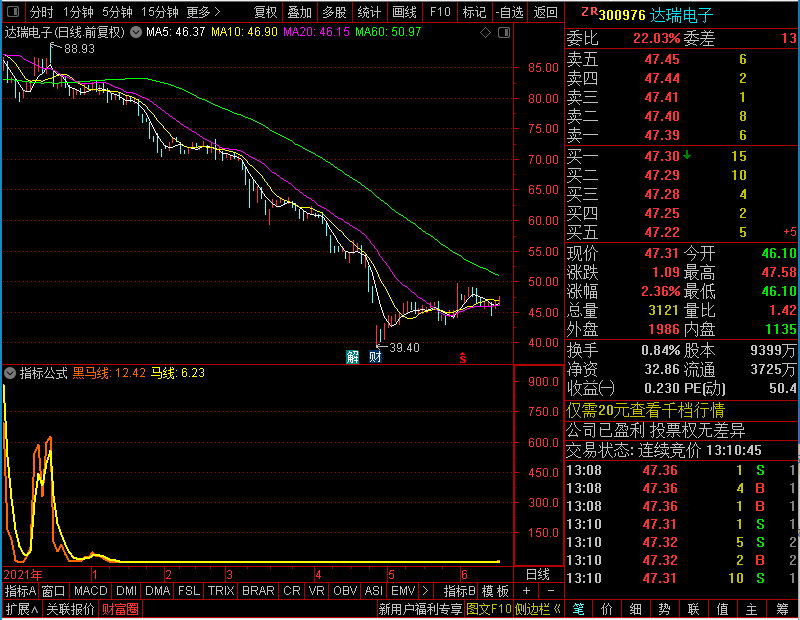The height and width of the screenshot is (620, 800).
Task: Select the 画线 drawing tool
Action: pos(404,12)
